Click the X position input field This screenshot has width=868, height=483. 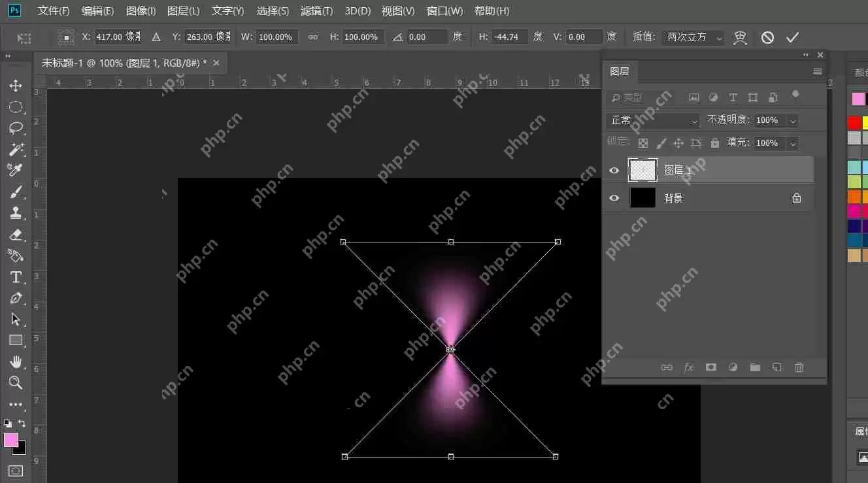click(118, 37)
